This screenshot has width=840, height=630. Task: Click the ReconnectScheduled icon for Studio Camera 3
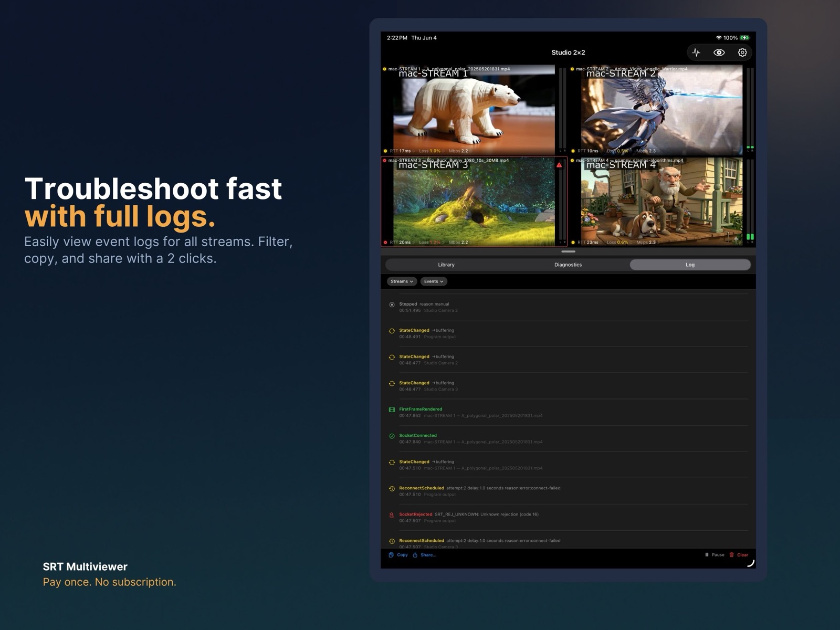(392, 541)
